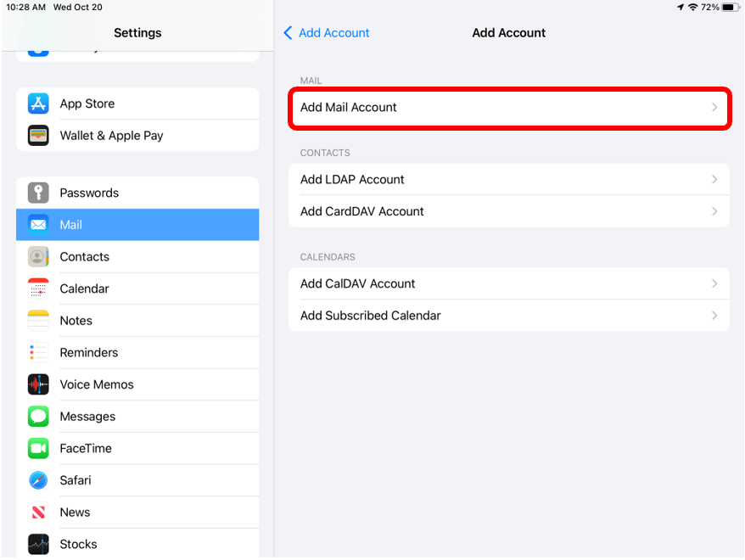Tap the Notes icon
The height and width of the screenshot is (560, 745).
click(38, 320)
